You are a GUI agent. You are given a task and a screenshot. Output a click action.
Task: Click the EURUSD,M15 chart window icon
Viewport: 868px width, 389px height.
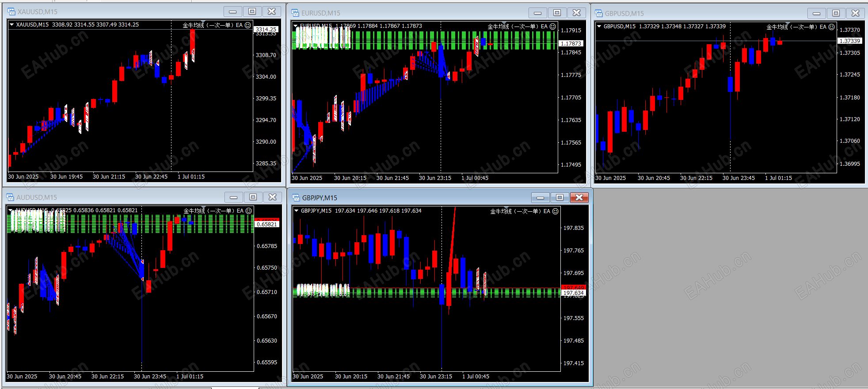295,13
